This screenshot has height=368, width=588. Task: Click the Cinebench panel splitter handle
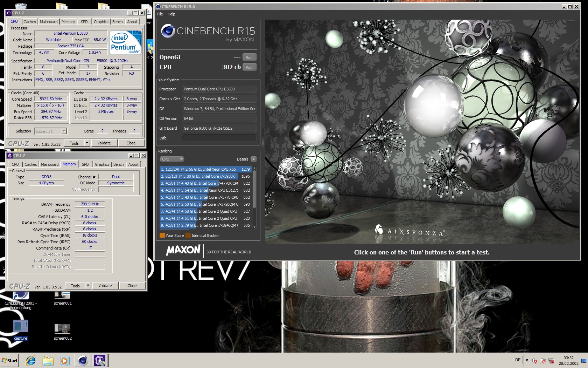click(x=263, y=138)
